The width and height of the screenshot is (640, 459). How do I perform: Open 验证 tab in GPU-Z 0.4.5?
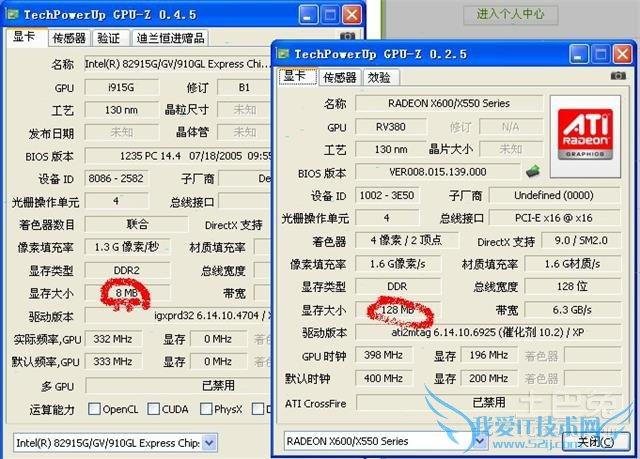point(109,38)
